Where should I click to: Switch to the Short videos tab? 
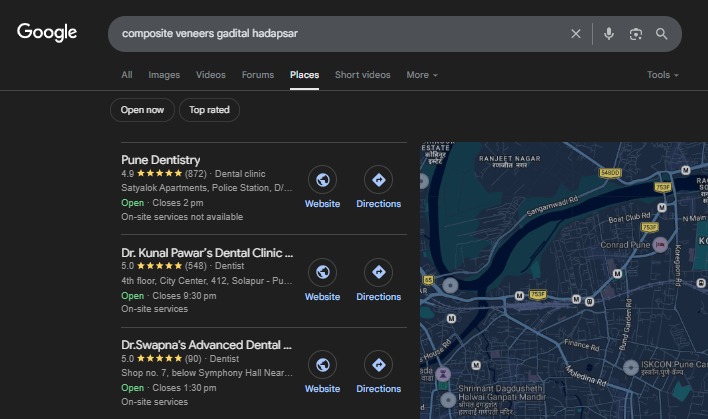[x=363, y=75]
